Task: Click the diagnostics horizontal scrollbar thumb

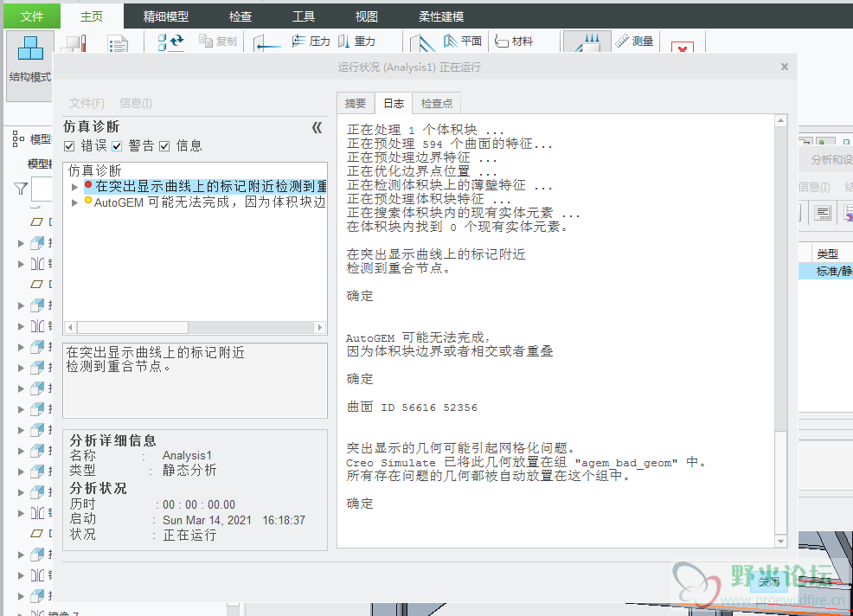Action: 132,327
